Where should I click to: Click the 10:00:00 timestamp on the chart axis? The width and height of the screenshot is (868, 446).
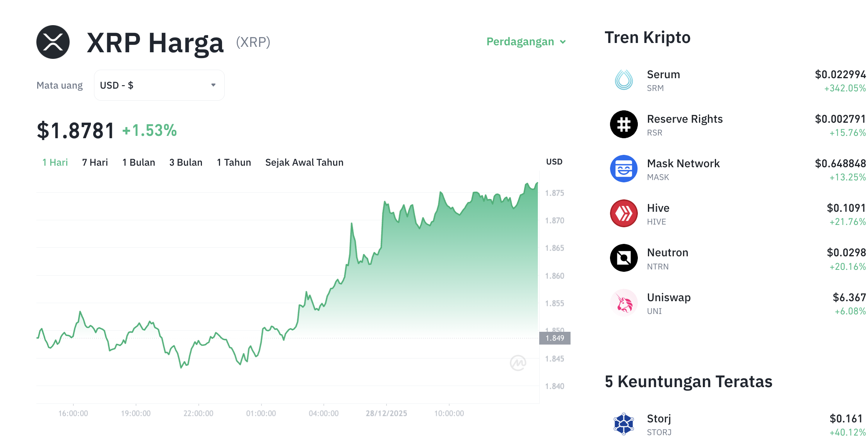[x=449, y=413]
